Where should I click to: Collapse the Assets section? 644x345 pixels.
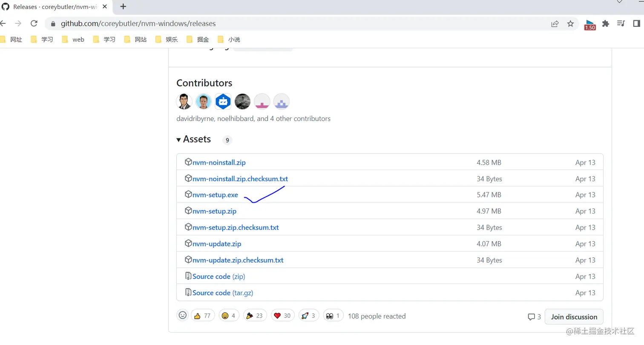point(194,139)
